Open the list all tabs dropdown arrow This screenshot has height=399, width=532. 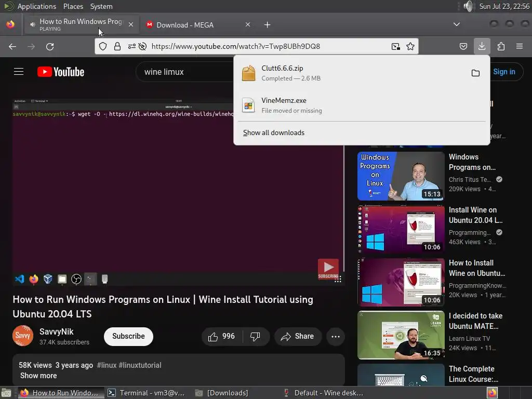pyautogui.click(x=457, y=24)
